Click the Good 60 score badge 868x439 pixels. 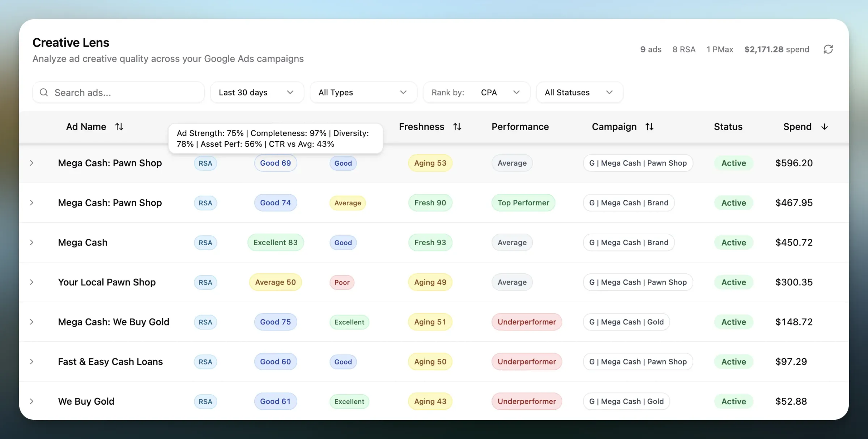pos(275,362)
